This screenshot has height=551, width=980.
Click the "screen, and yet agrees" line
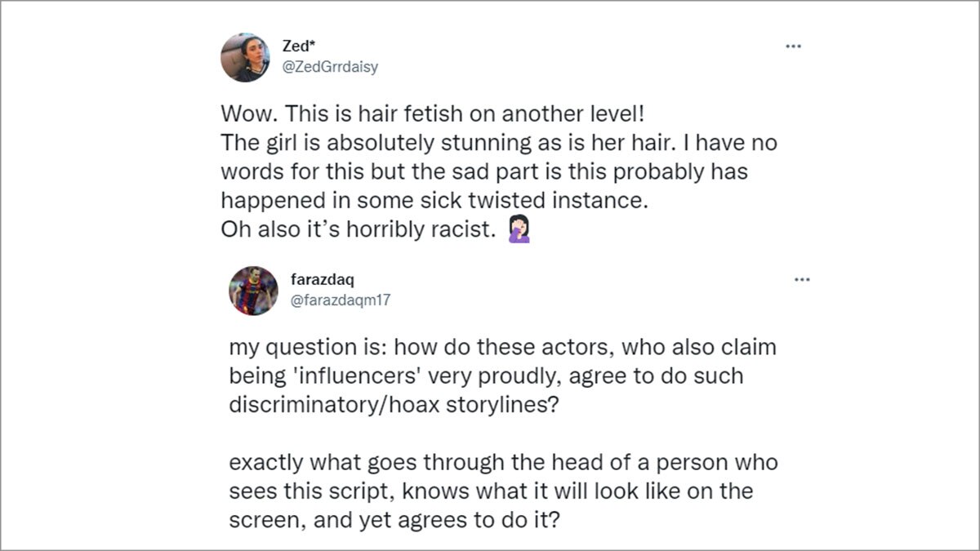[x=394, y=521]
